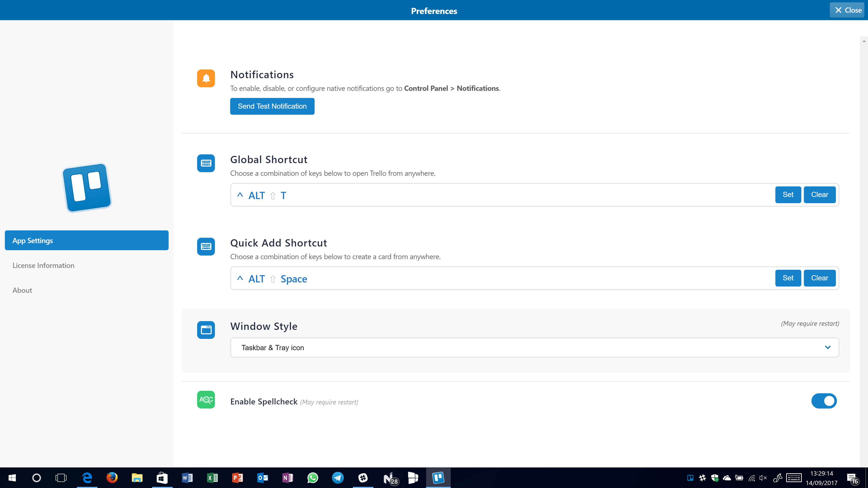Click the Global Shortcut keyboard icon
This screenshot has width=868, height=488.
pos(206,163)
